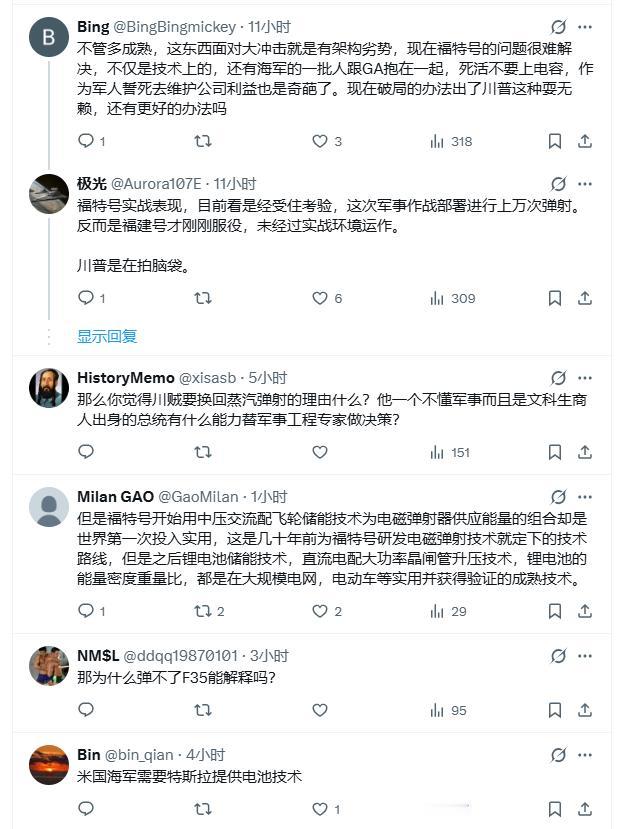Open the NM$L user avatar
The image size is (629, 829).
click(x=49, y=666)
